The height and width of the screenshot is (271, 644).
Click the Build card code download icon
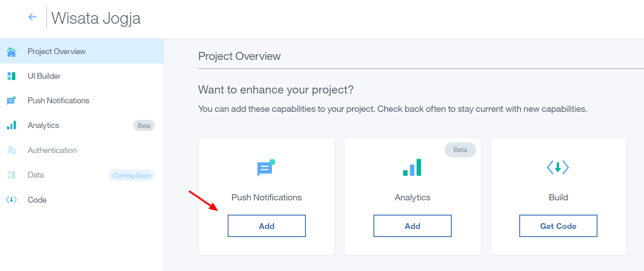[558, 168]
